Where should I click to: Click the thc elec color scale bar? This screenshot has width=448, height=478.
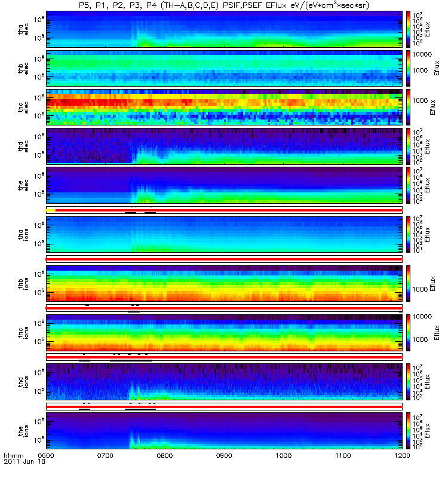(408, 107)
